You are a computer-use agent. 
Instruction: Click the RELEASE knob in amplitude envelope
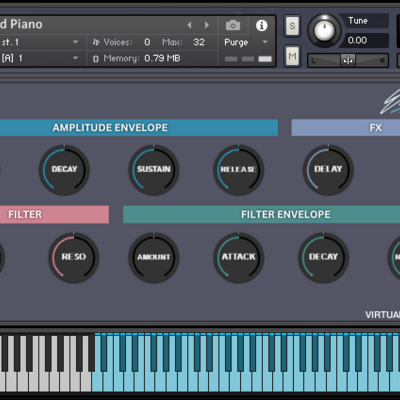coord(238,170)
